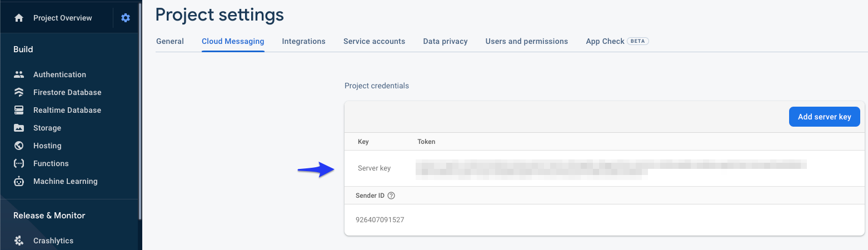Click the Realtime Database icon
This screenshot has width=868, height=250.
pyautogui.click(x=19, y=110)
